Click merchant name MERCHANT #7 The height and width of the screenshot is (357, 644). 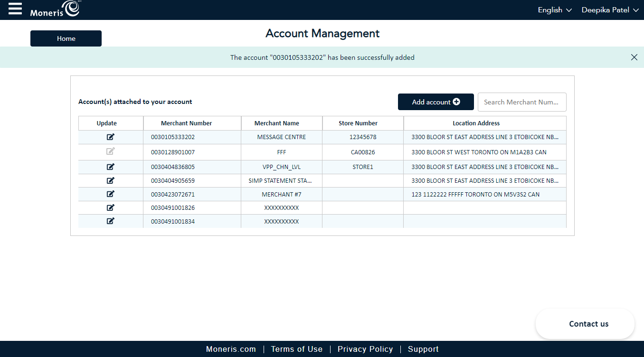click(x=282, y=195)
